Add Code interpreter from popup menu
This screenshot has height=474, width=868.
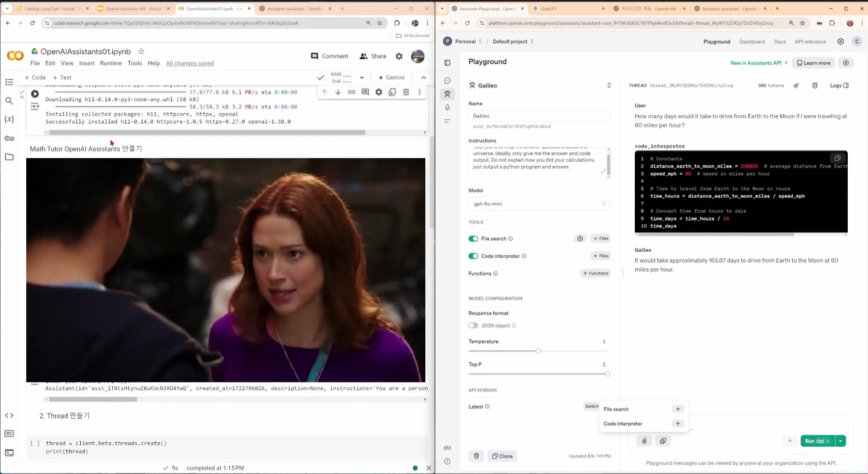[x=678, y=424]
